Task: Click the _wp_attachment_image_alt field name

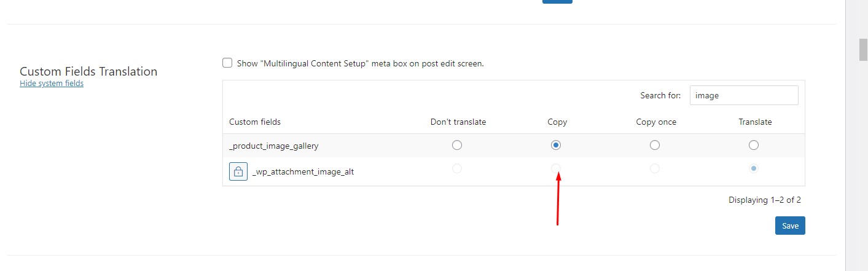Action: point(303,172)
